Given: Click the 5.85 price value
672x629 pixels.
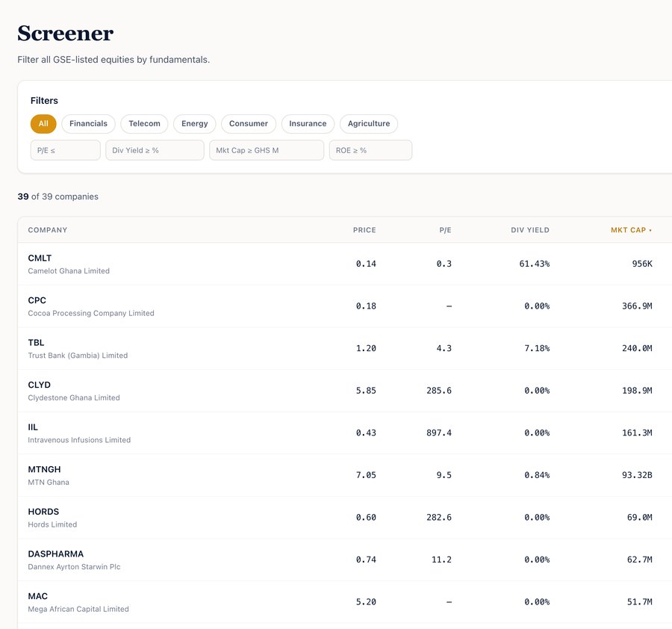Looking at the screenshot, I should pyautogui.click(x=366, y=391).
